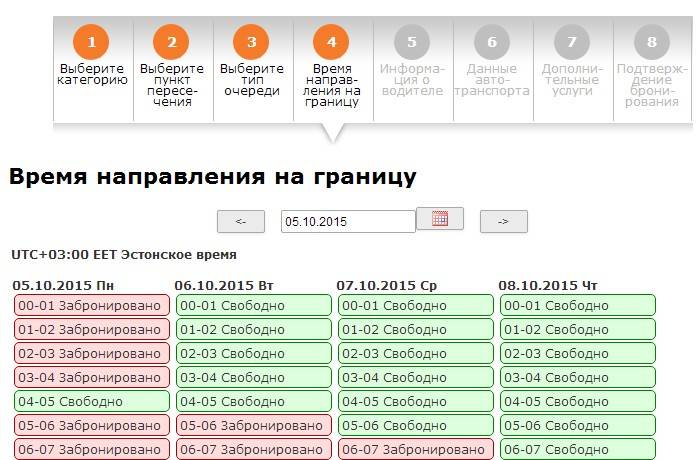Click the 08.10.2015 Чт column header
The width and height of the screenshot is (698, 460).
tap(548, 285)
